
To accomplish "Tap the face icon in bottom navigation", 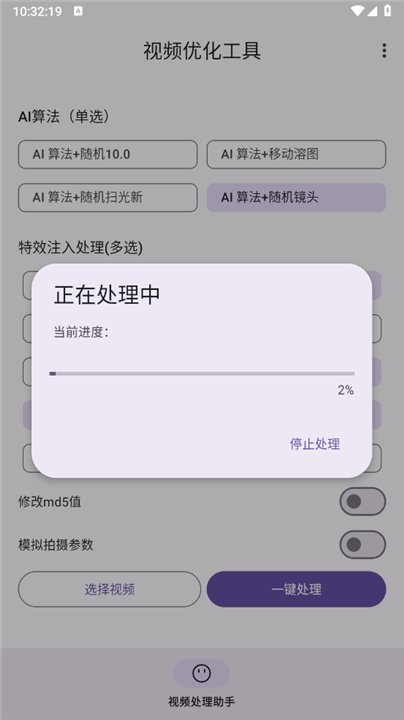I will click(202, 673).
